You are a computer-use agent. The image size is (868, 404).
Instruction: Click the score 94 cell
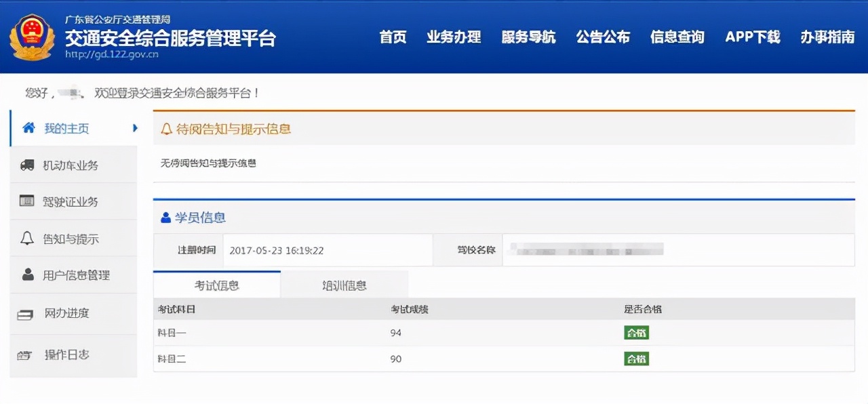[396, 333]
